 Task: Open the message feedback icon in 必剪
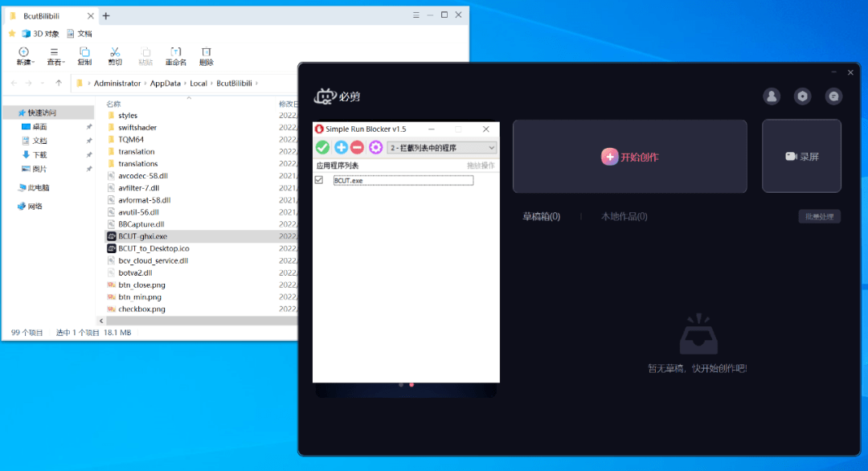(x=833, y=96)
